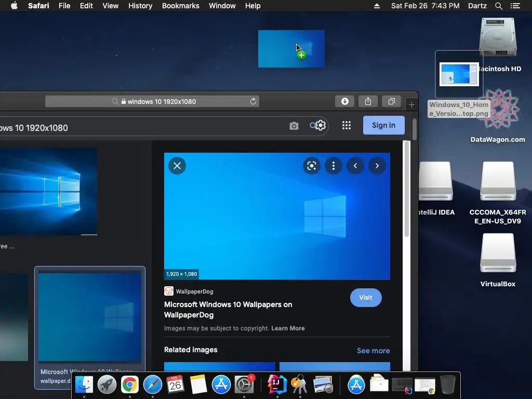Screen dimensions: 532x399
Task: Open the Safari menu
Action: pyautogui.click(x=38, y=6)
